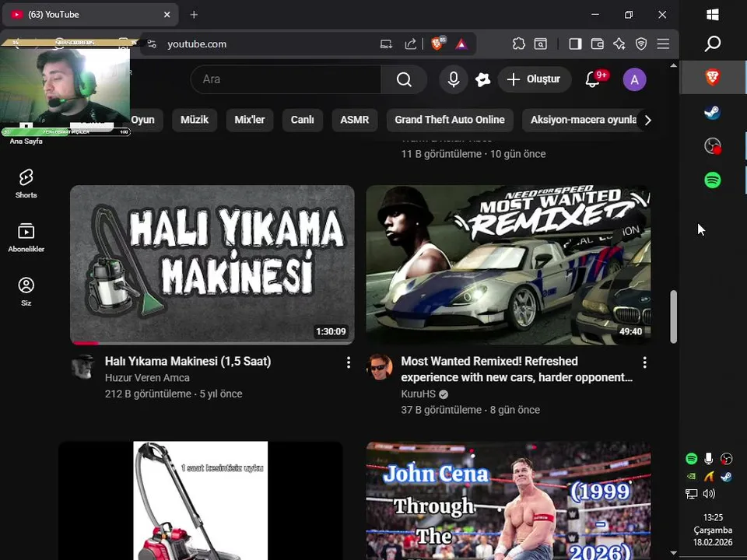Viewport: 747px width, 560px height.
Task: Toggle the browser sidebar panel icon
Action: tap(575, 44)
